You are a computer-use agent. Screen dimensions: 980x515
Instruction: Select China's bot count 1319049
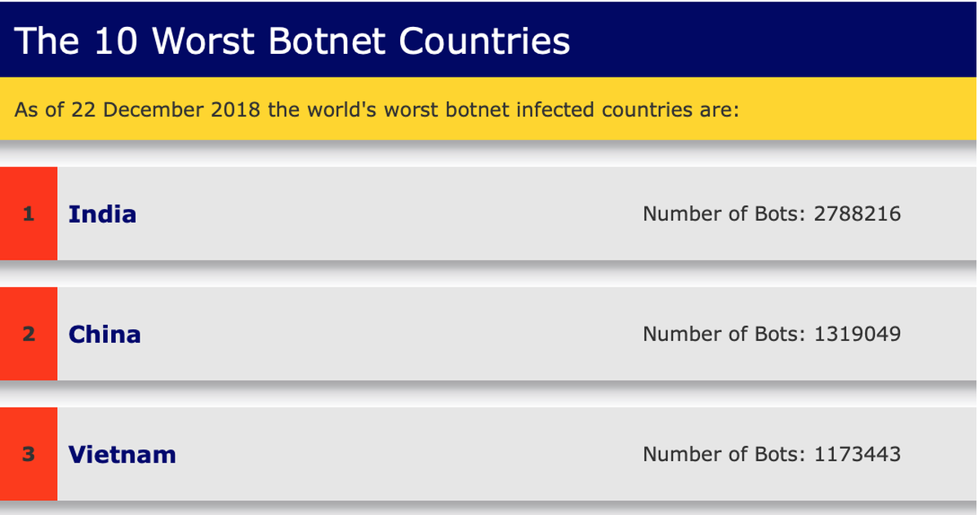point(857,334)
